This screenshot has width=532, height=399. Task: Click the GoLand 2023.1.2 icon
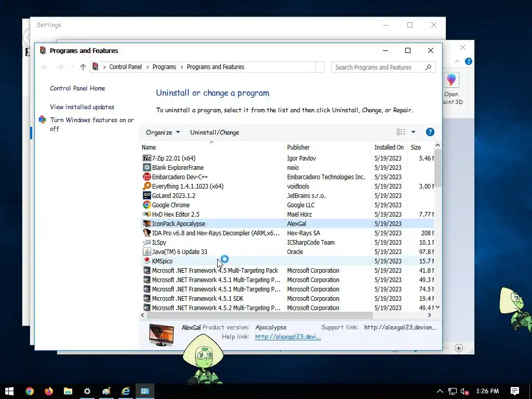point(147,195)
